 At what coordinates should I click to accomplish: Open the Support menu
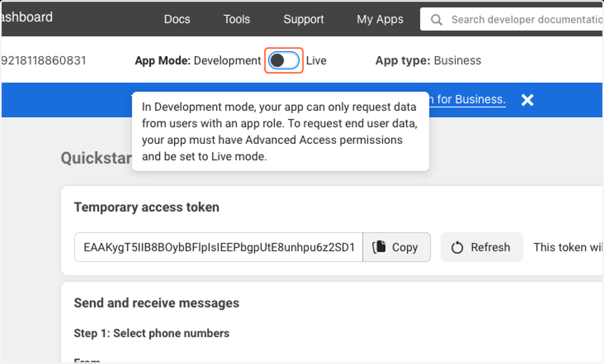(x=304, y=19)
